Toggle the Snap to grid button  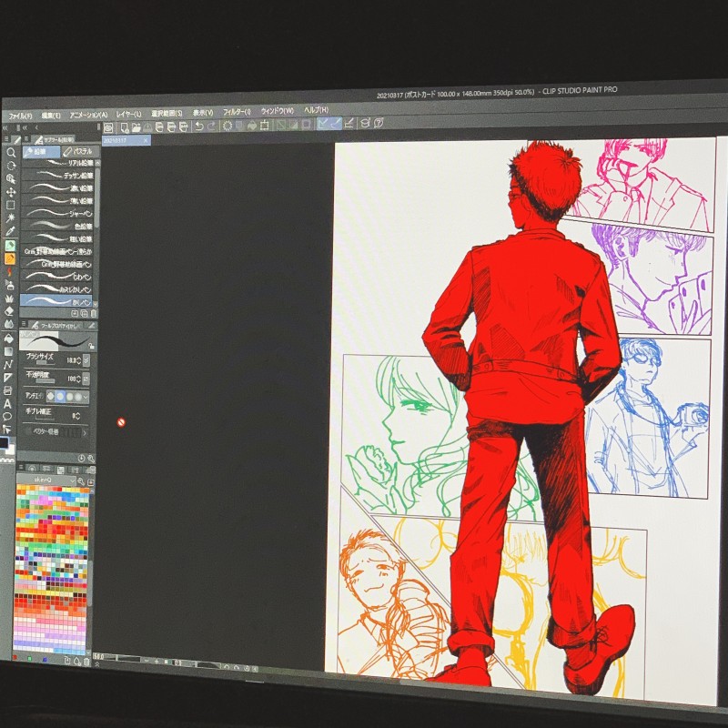tap(349, 124)
